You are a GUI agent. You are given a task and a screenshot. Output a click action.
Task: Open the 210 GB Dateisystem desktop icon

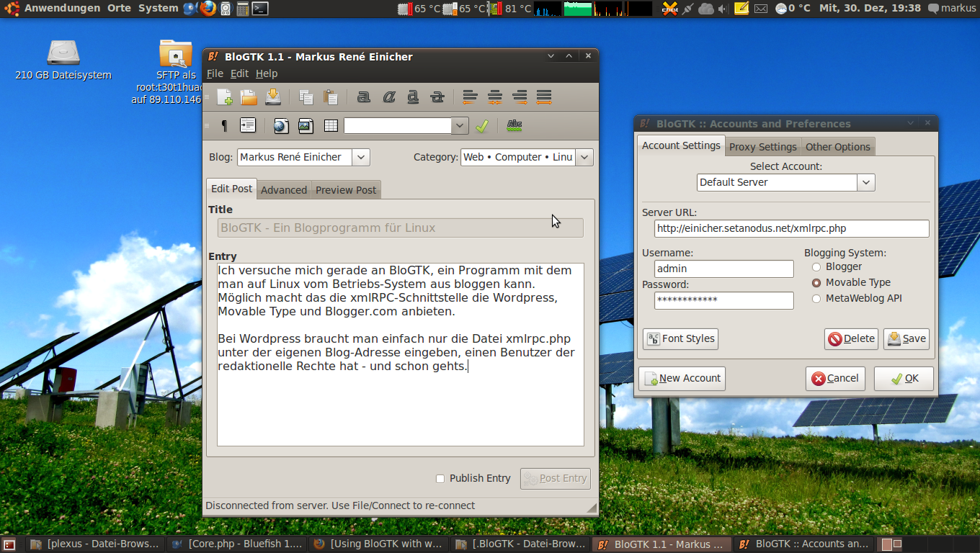click(63, 60)
